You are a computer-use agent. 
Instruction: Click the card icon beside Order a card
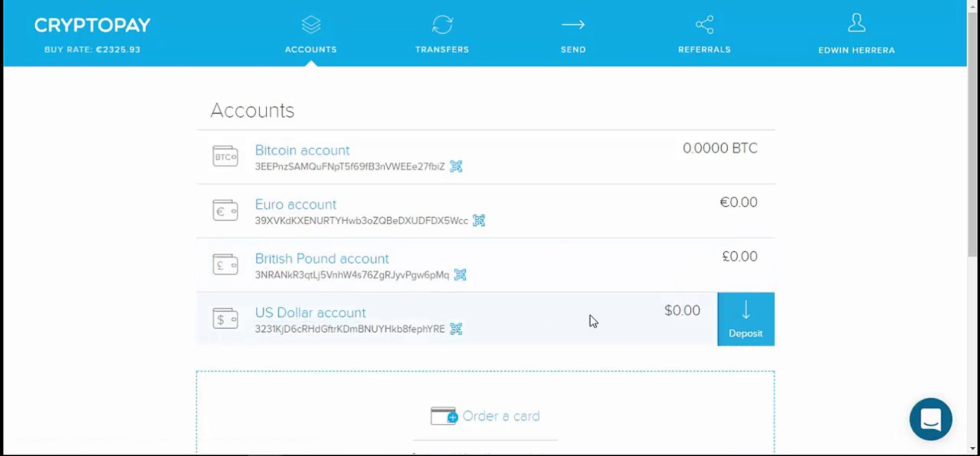444,416
